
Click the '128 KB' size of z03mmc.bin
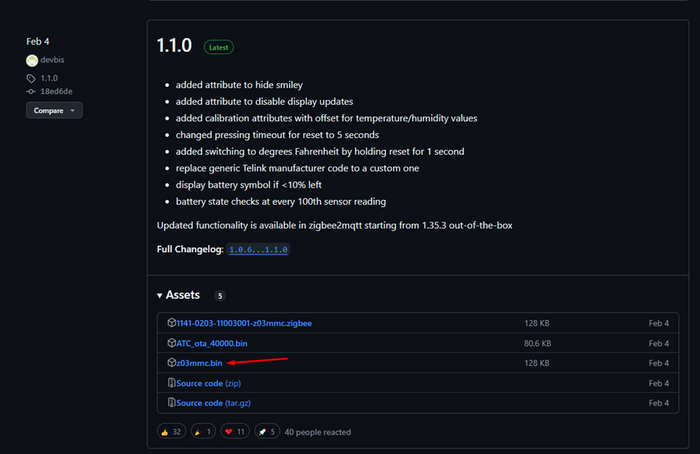pos(537,363)
